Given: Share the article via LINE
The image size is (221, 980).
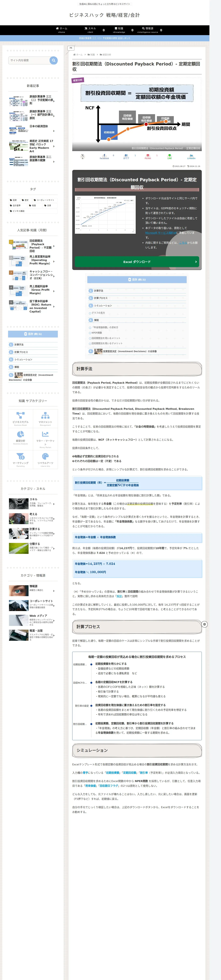Looking at the screenshot, I should 170,156.
